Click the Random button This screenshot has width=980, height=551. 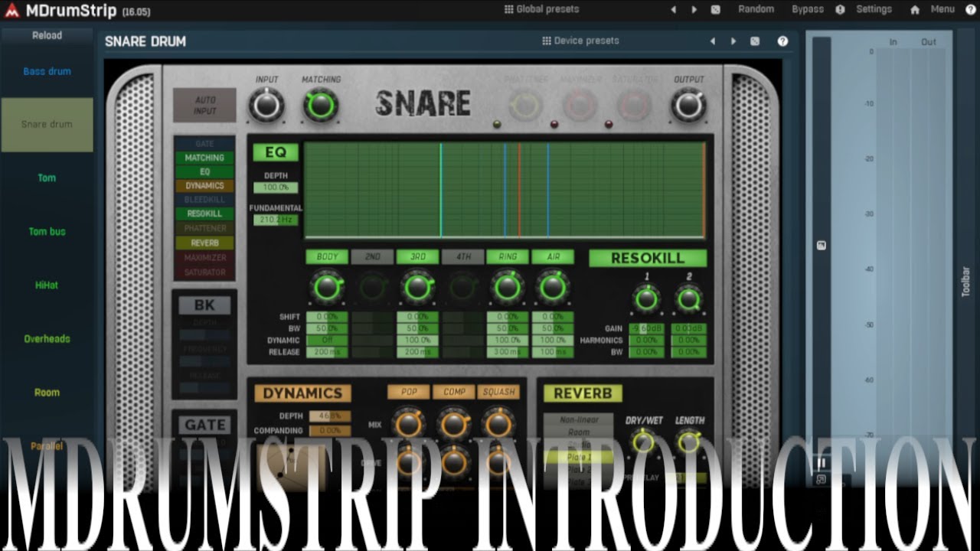756,9
